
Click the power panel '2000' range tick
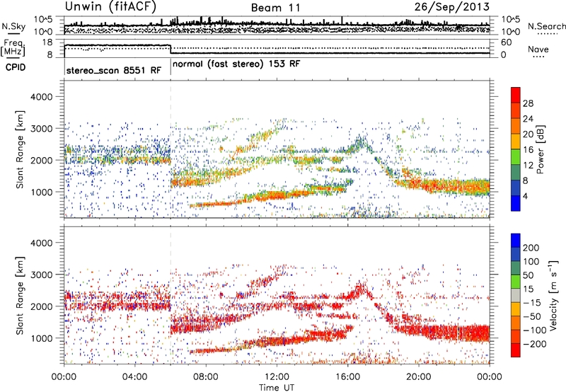41,160
